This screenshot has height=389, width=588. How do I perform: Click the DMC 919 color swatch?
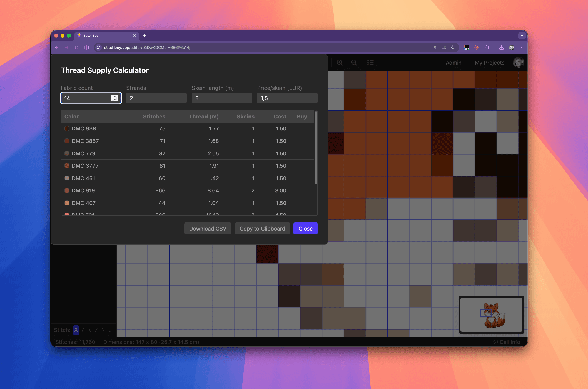67,190
